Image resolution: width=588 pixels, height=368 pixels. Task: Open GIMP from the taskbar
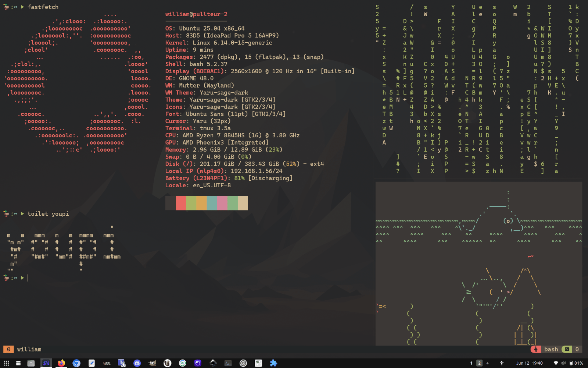pyautogui.click(x=151, y=364)
